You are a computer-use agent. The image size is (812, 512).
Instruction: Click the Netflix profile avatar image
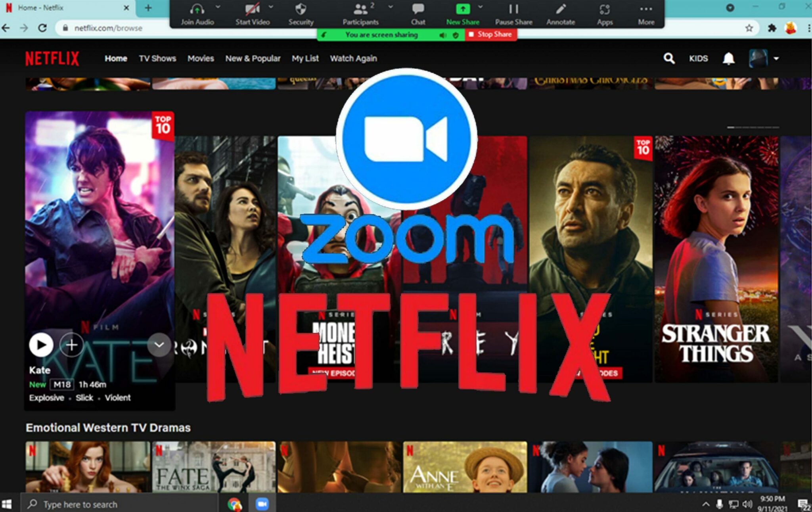pyautogui.click(x=758, y=58)
